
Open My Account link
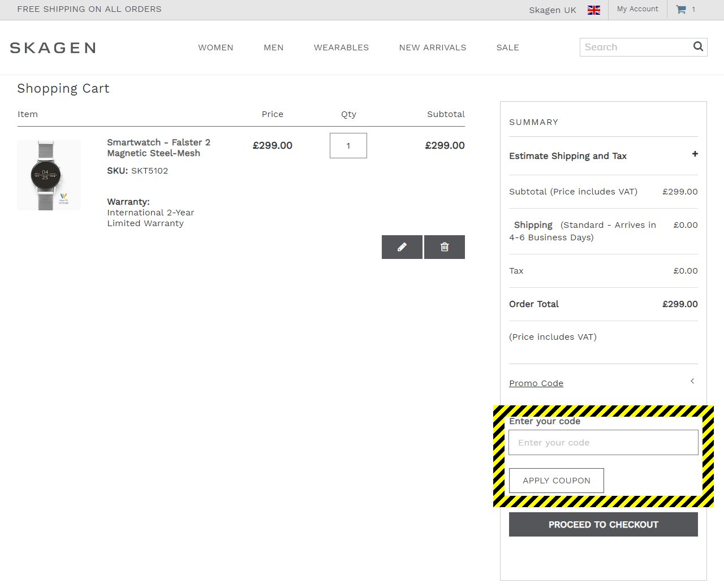[x=637, y=9]
